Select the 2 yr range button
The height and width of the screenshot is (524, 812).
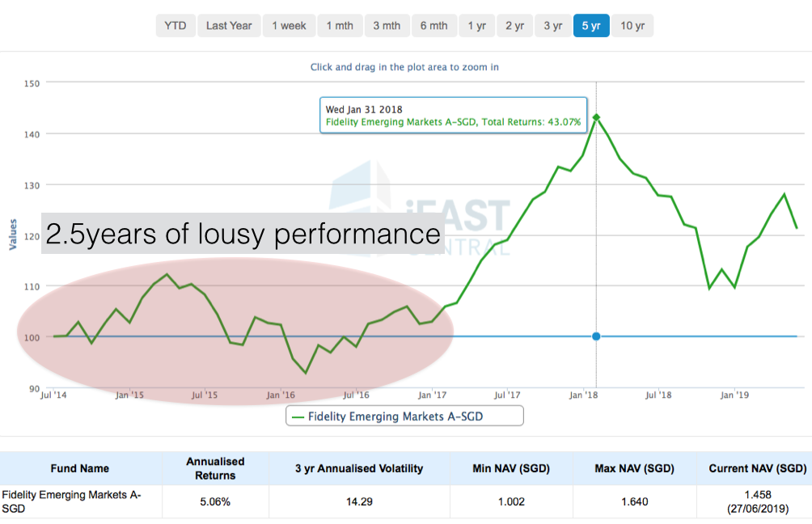click(514, 26)
